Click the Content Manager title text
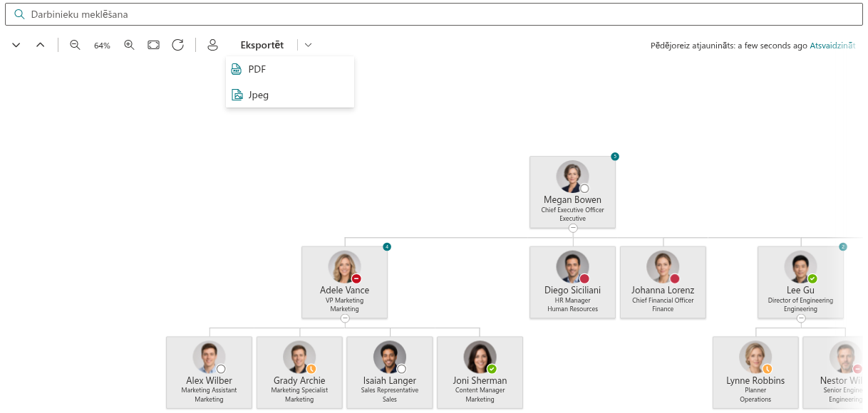The height and width of the screenshot is (413, 868). [x=480, y=390]
